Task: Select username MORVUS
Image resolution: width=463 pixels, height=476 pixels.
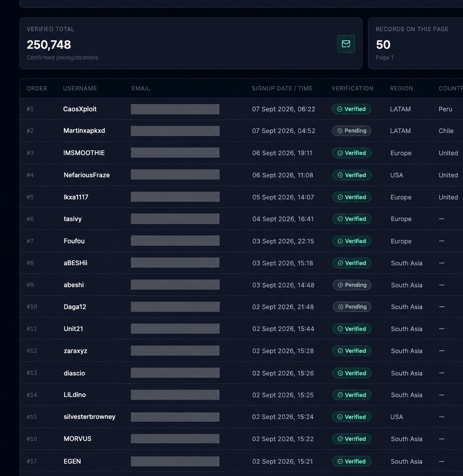Action: [x=77, y=439]
